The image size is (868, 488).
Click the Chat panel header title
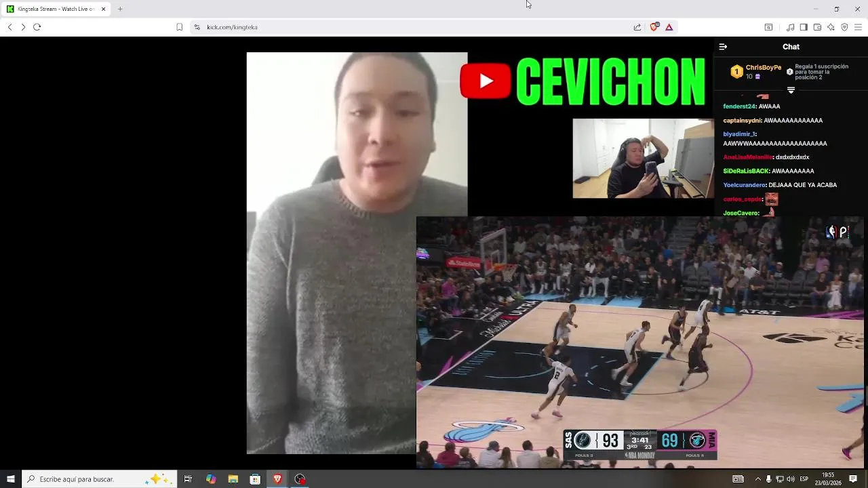(791, 47)
